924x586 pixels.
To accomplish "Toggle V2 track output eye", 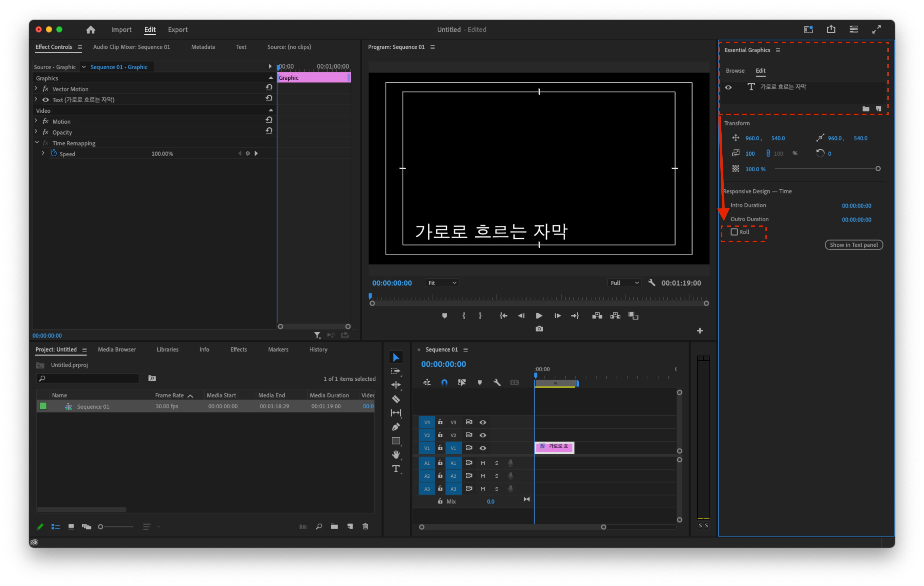I will [483, 435].
